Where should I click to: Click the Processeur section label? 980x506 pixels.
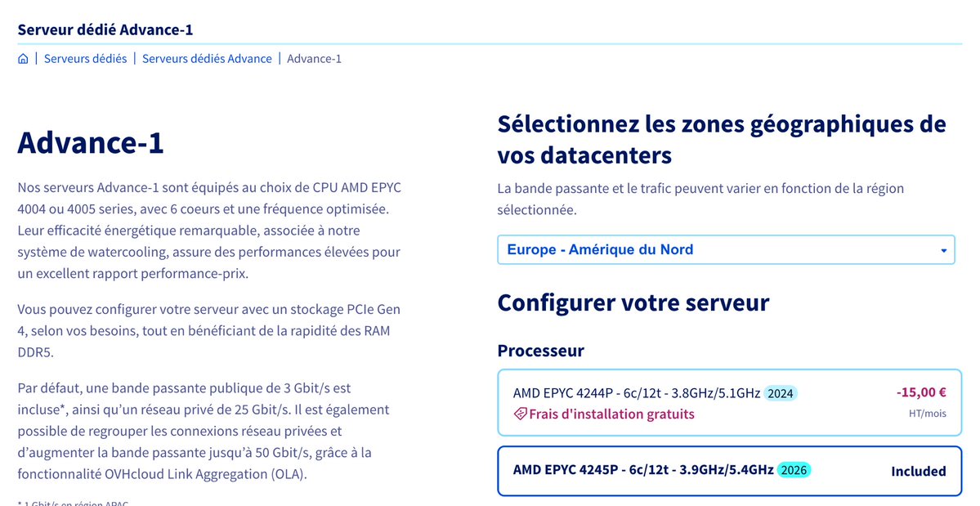(x=540, y=351)
